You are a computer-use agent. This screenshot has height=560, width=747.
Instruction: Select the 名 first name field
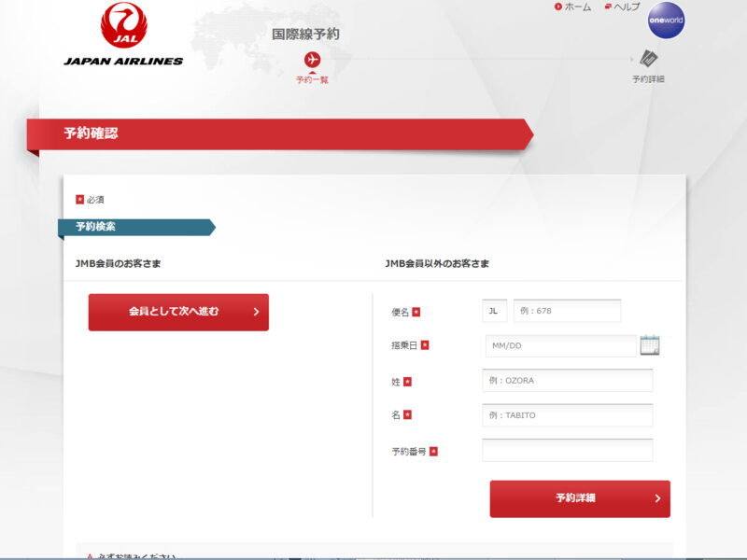click(x=567, y=415)
